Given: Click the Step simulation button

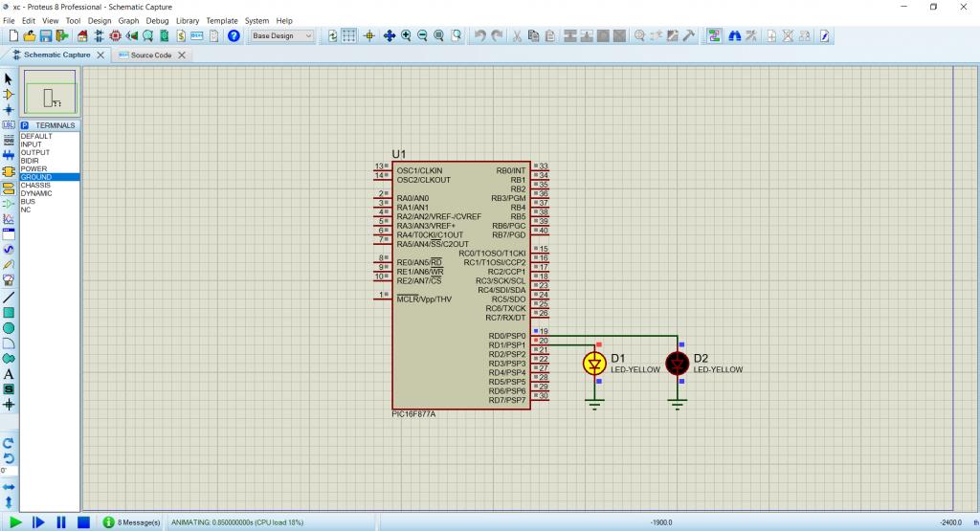Looking at the screenshot, I should click(38, 522).
